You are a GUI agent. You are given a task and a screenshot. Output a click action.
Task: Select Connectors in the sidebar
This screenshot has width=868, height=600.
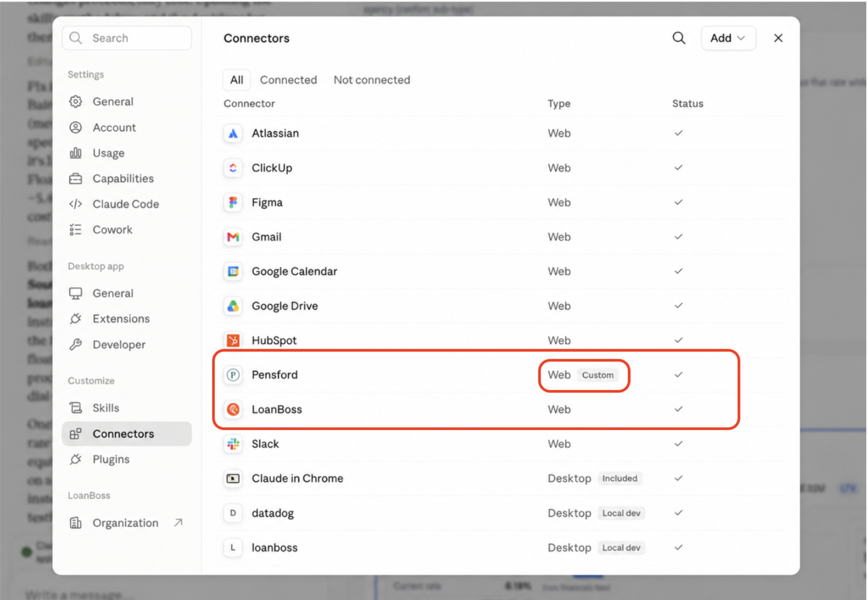(127, 434)
